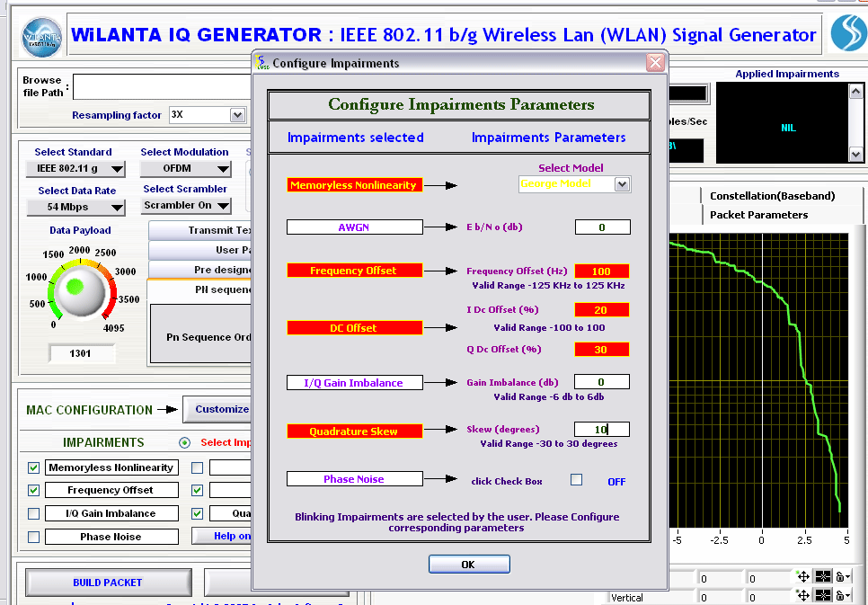The width and height of the screenshot is (868, 605).
Task: Click the Configure Impairments title bar icon
Action: [x=262, y=63]
